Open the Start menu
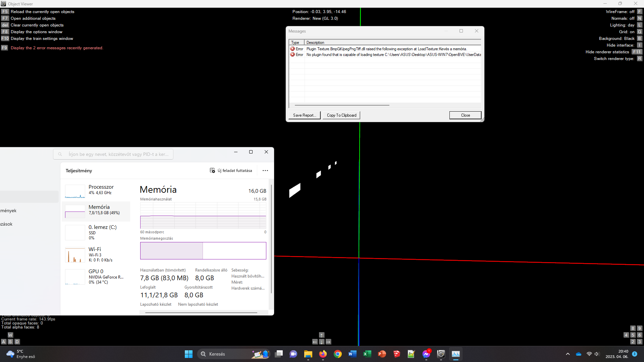This screenshot has height=362, width=644. [x=189, y=354]
